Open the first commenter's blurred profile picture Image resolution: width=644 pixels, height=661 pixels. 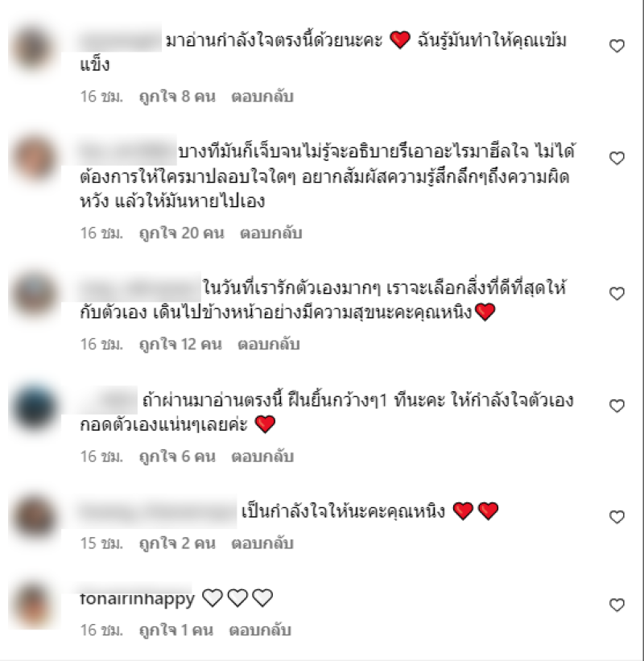[34, 48]
